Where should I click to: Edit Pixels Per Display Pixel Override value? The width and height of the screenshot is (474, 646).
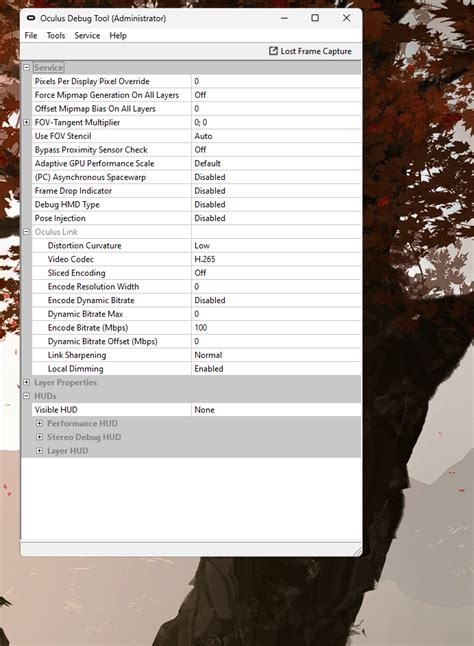[276, 81]
